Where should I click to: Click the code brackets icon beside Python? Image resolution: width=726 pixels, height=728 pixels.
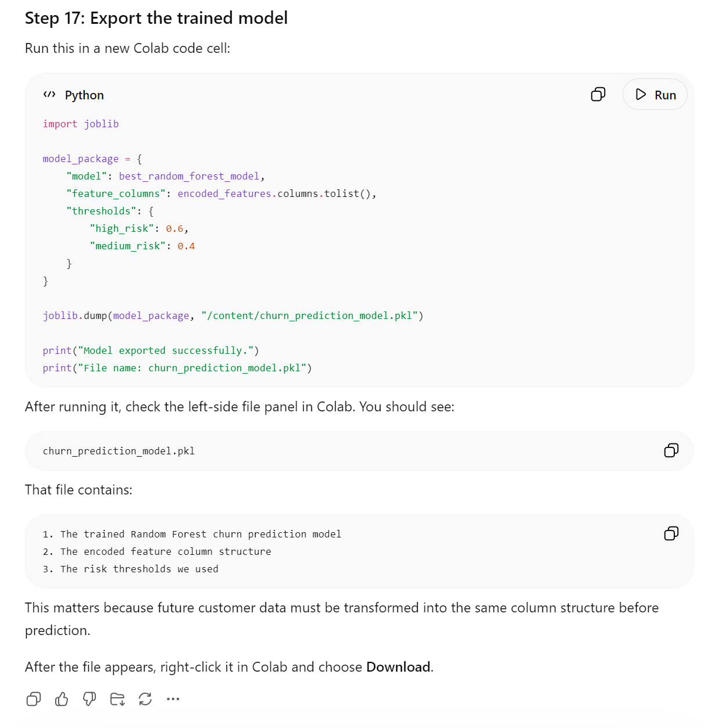(x=49, y=94)
